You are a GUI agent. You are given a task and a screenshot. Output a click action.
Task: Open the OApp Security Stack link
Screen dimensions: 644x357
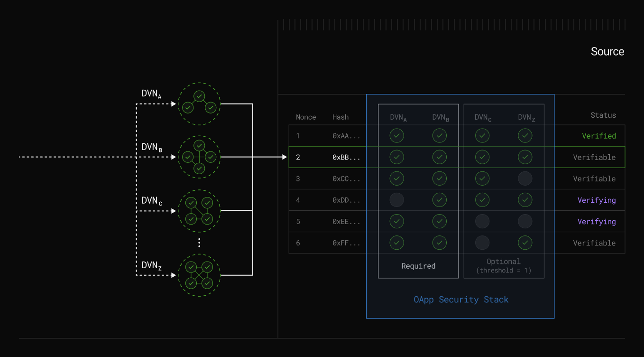point(460,300)
